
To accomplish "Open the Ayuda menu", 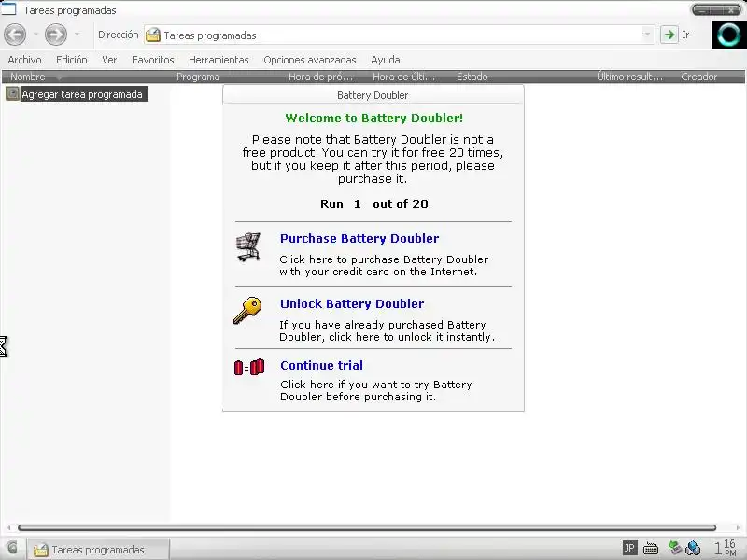I will click(x=386, y=60).
